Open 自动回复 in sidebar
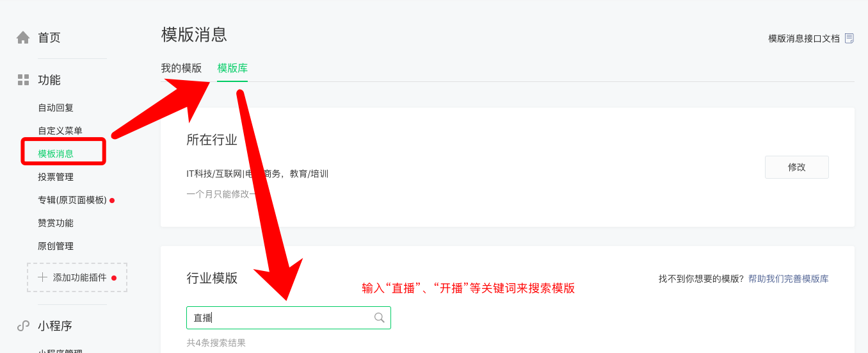The width and height of the screenshot is (868, 353). (x=56, y=108)
